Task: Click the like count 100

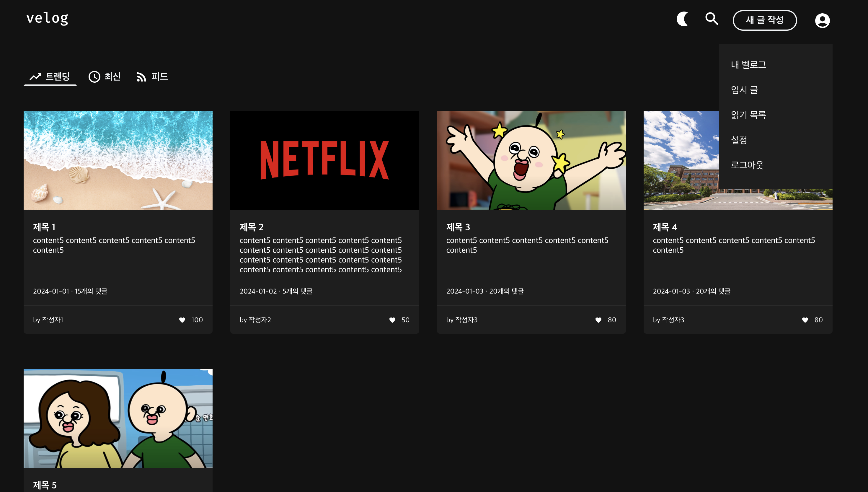Action: click(x=197, y=320)
